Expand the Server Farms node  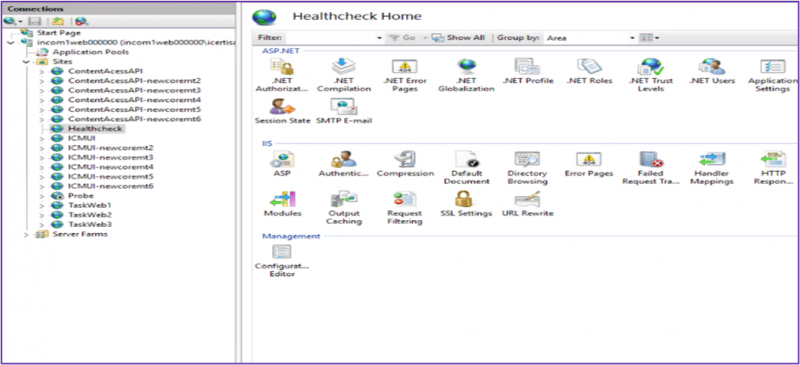[27, 234]
